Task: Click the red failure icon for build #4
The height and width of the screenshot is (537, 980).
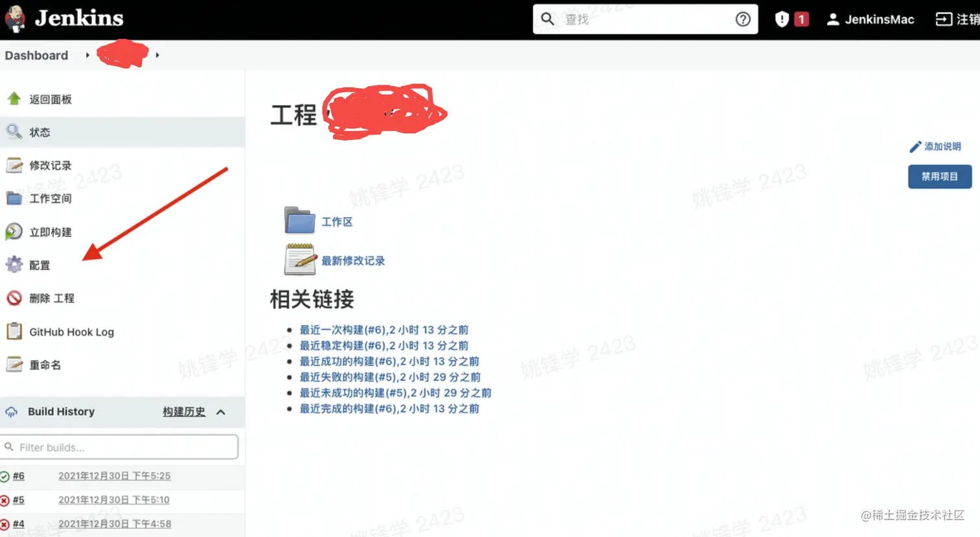Action: pyautogui.click(x=5, y=525)
